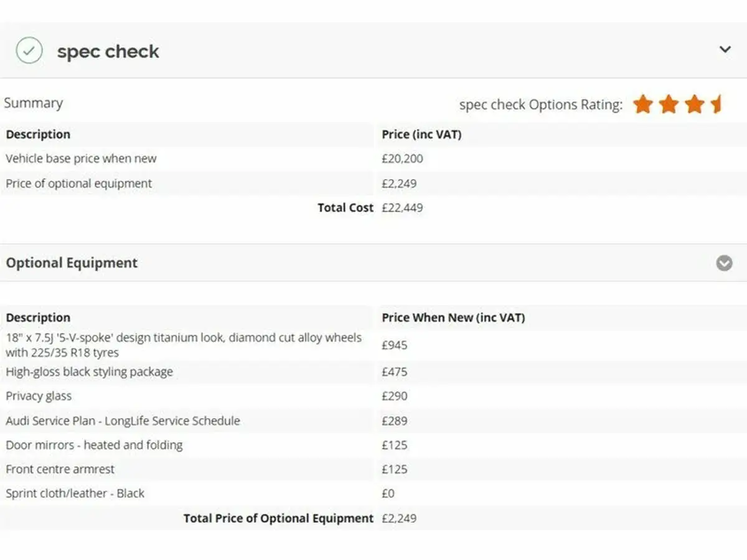Collapse the spec check section chevron
This screenshot has height=560, width=747.
(725, 49)
